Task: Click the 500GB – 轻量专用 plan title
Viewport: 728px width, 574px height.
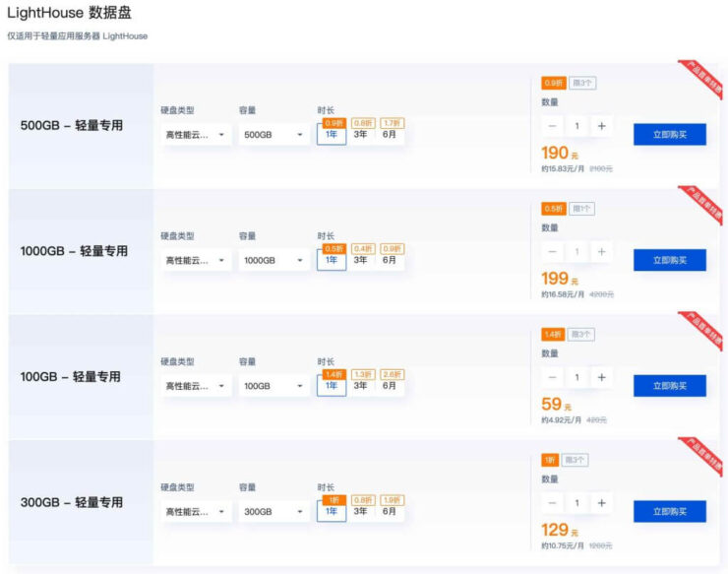Action: pyautogui.click(x=72, y=125)
